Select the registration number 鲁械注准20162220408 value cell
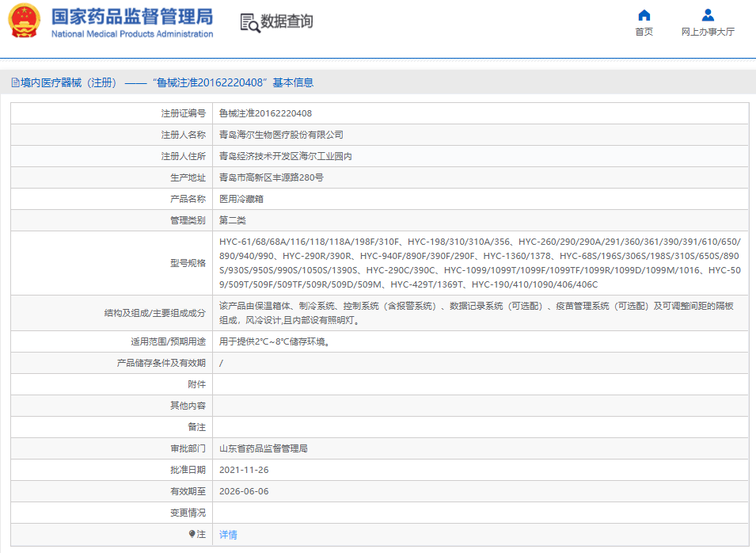The image size is (756, 553). (x=265, y=113)
